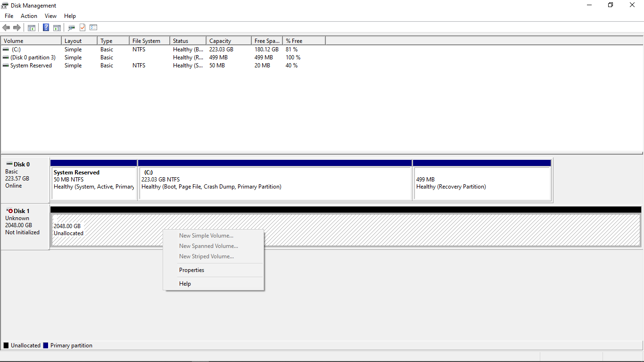This screenshot has height=362, width=644.
Task: Click the Free Space column header
Action: coord(266,41)
